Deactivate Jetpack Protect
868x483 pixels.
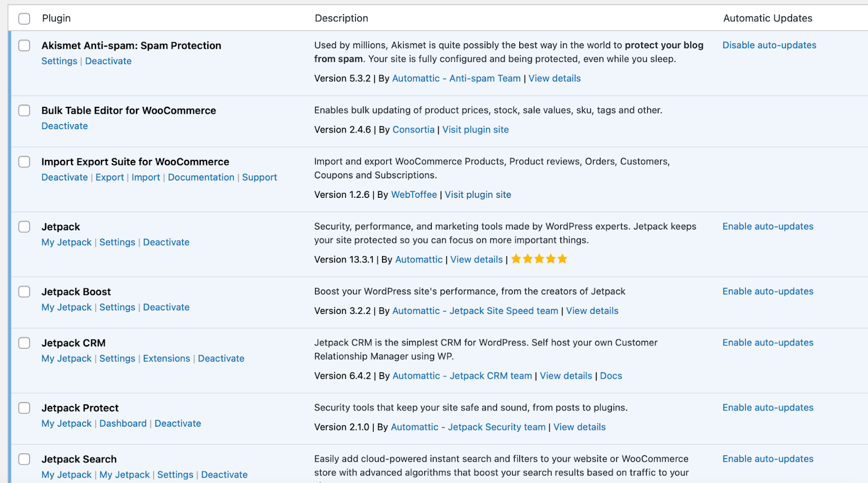coord(178,424)
